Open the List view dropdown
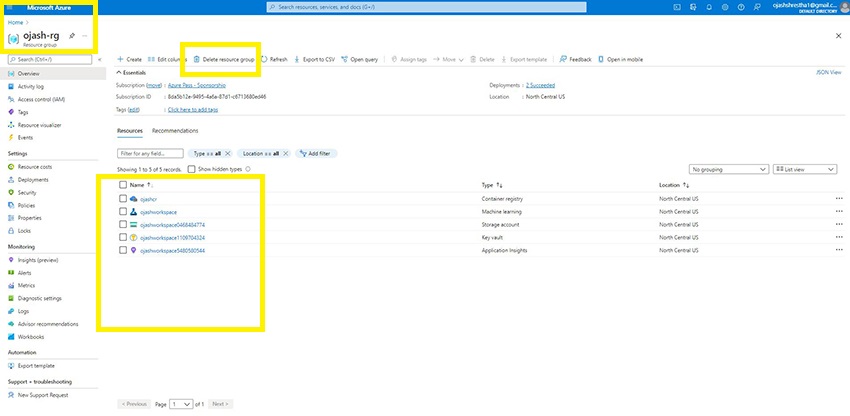The image size is (850, 416). click(x=805, y=170)
